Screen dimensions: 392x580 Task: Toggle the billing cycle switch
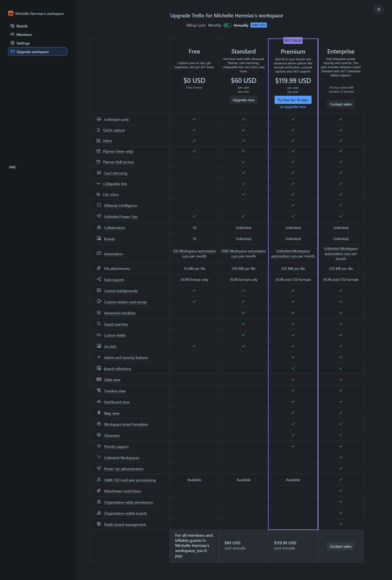coord(227,25)
